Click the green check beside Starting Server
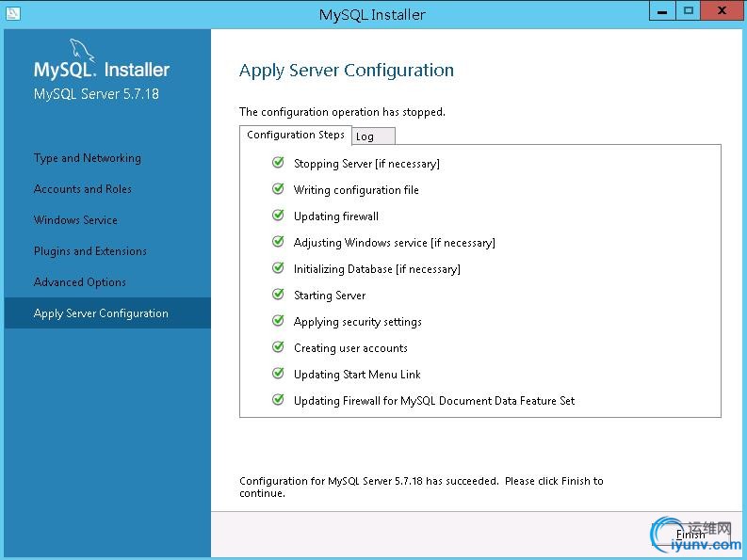This screenshot has height=560, width=747. point(278,295)
